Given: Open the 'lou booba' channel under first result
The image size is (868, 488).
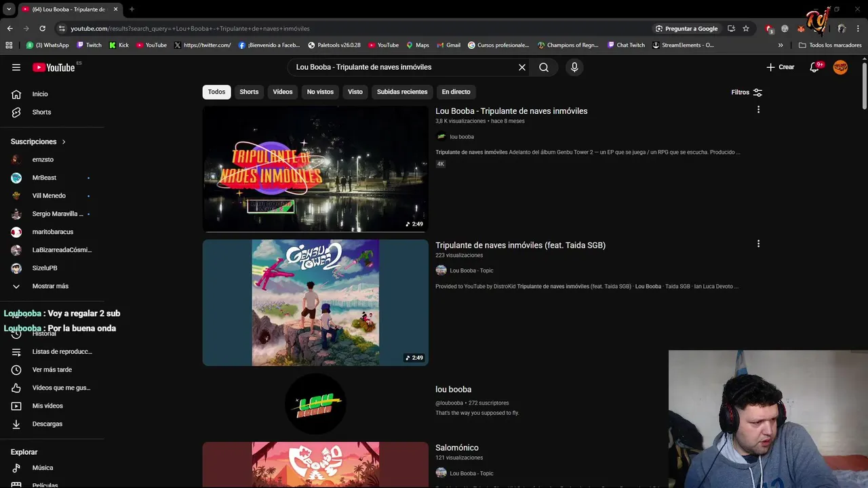Looking at the screenshot, I should coord(462,137).
